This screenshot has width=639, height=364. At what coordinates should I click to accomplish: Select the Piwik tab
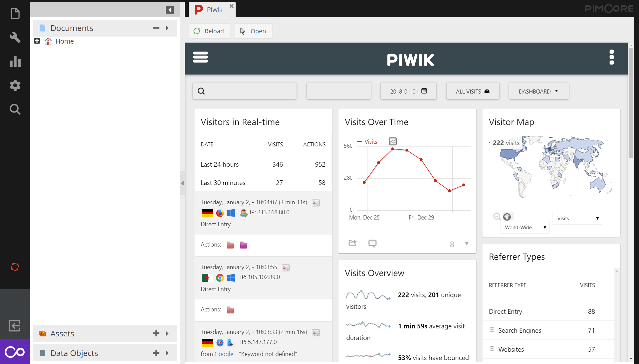pos(212,10)
